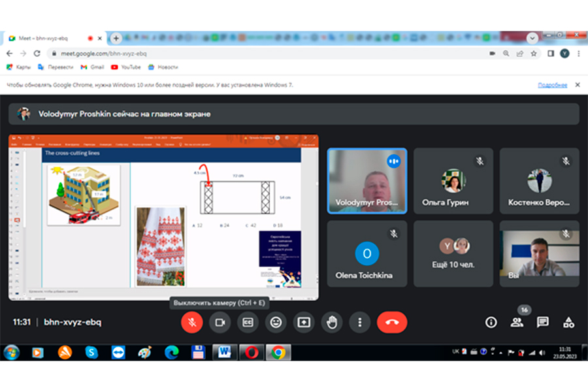588x392 pixels.
Task: Open more options three-dot menu
Action: (359, 322)
